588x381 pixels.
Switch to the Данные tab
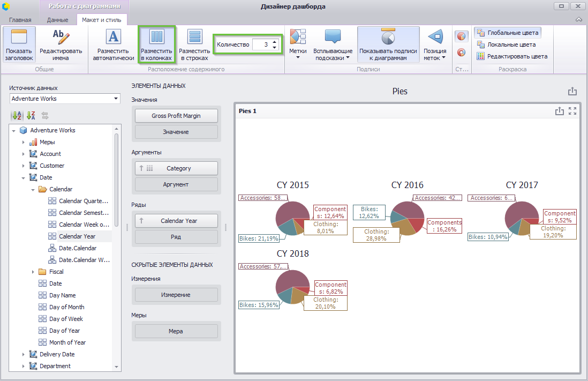tap(57, 20)
